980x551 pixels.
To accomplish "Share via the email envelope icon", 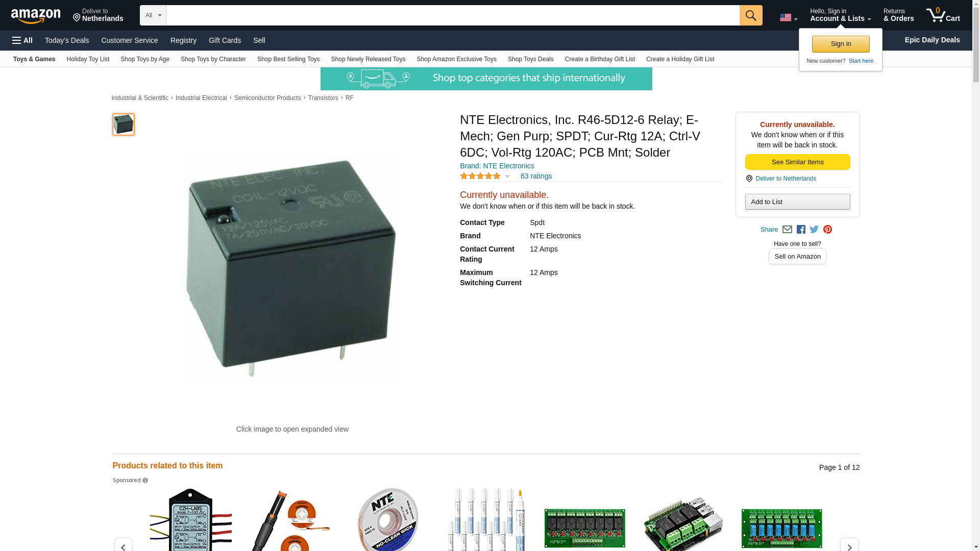I will point(787,230).
